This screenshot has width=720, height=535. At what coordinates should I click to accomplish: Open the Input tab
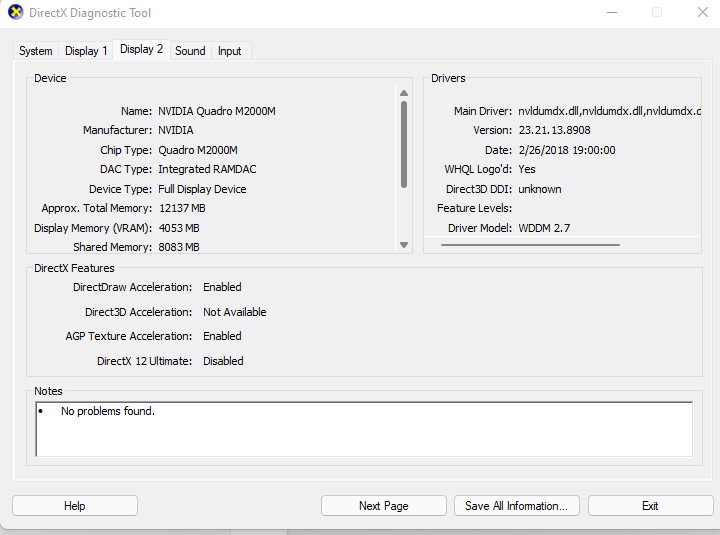(x=230, y=51)
